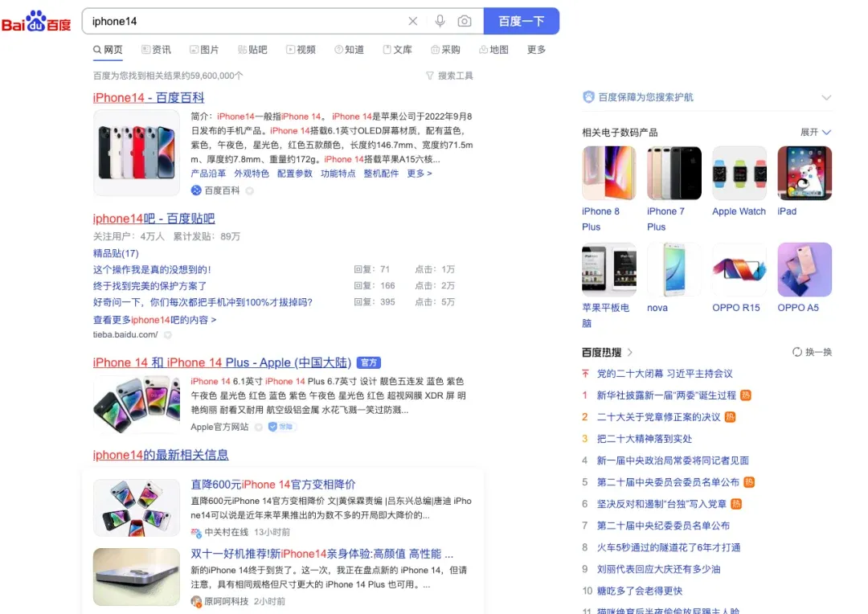Viewport: 868px width, 614px height.
Task: Open hot search 火车5秒通过的隧道花了6年才打通
Action: [669, 547]
